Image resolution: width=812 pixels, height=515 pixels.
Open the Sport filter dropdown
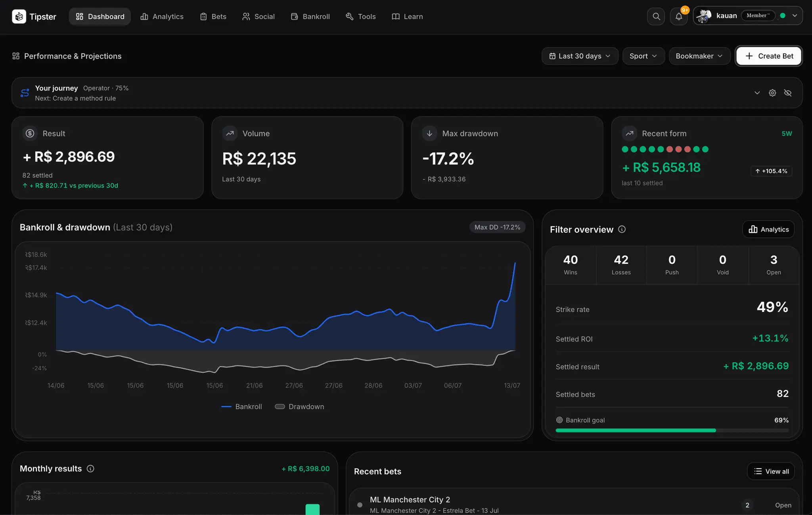pos(643,56)
